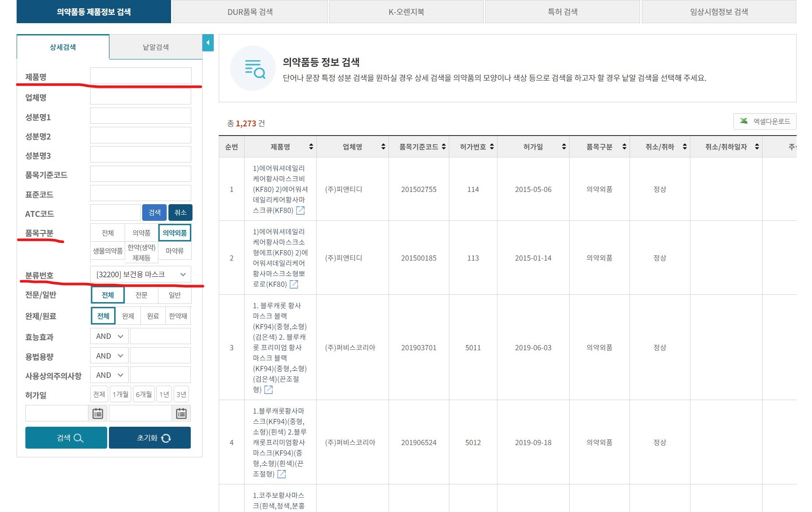
Task: Set 허가일 range to 1년
Action: pyautogui.click(x=164, y=394)
